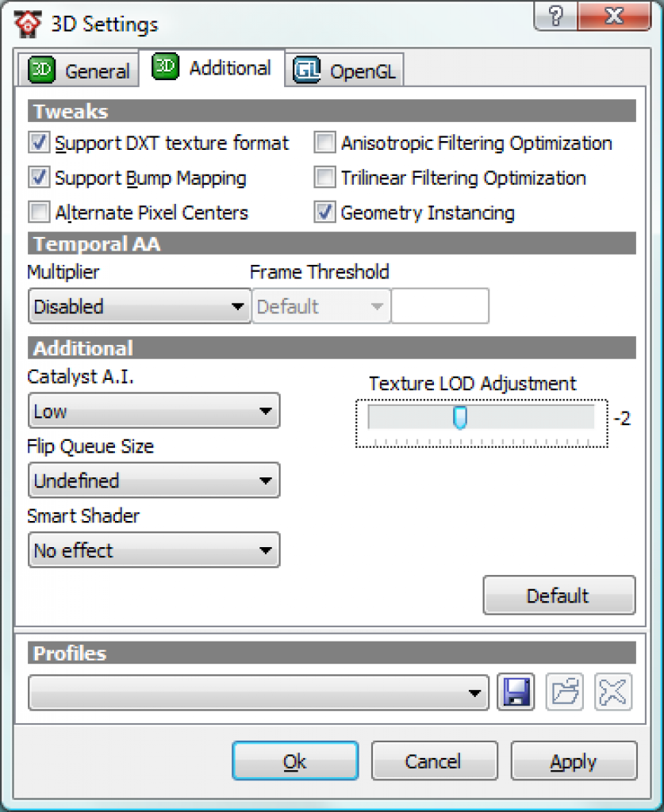
Task: Enable Alternate Pixel Centers checkbox
Action: [40, 213]
